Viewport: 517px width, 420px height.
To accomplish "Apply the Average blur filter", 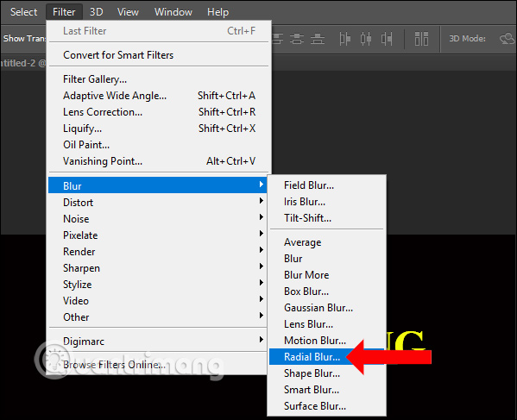I will coord(326,242).
